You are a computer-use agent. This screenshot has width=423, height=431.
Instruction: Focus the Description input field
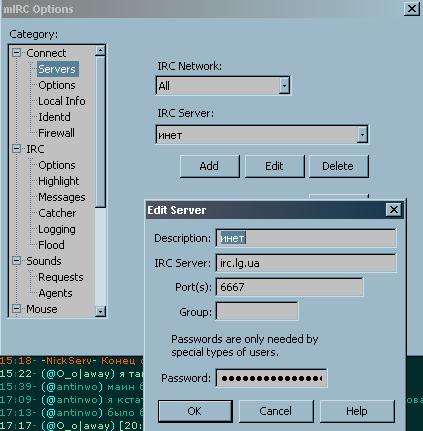(306, 238)
